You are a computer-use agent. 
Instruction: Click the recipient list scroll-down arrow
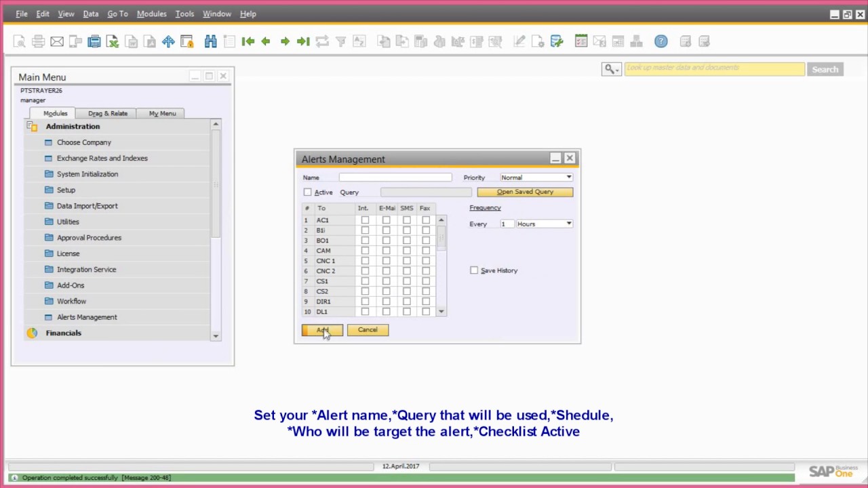point(441,312)
